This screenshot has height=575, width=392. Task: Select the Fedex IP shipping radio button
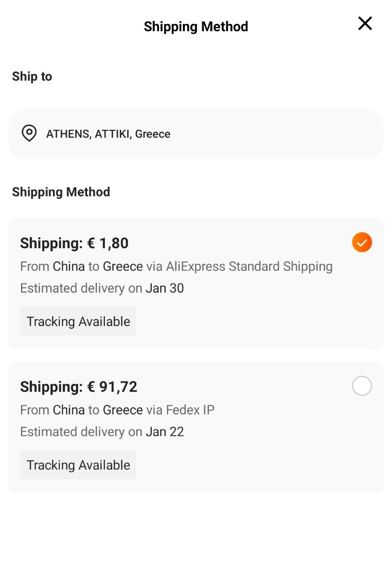click(x=362, y=386)
